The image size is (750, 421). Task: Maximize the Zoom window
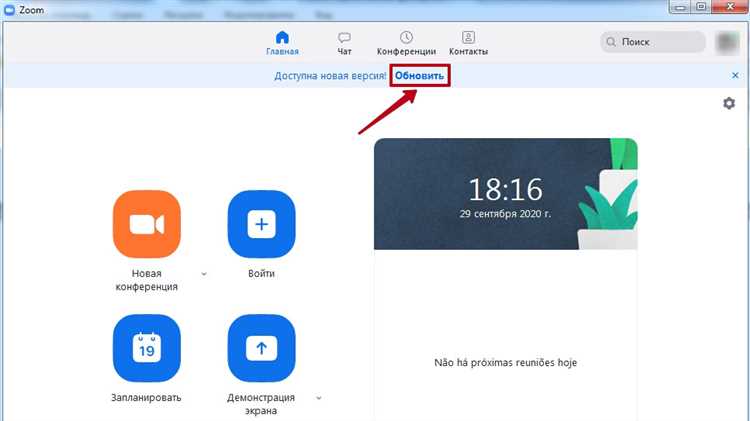[x=701, y=7]
